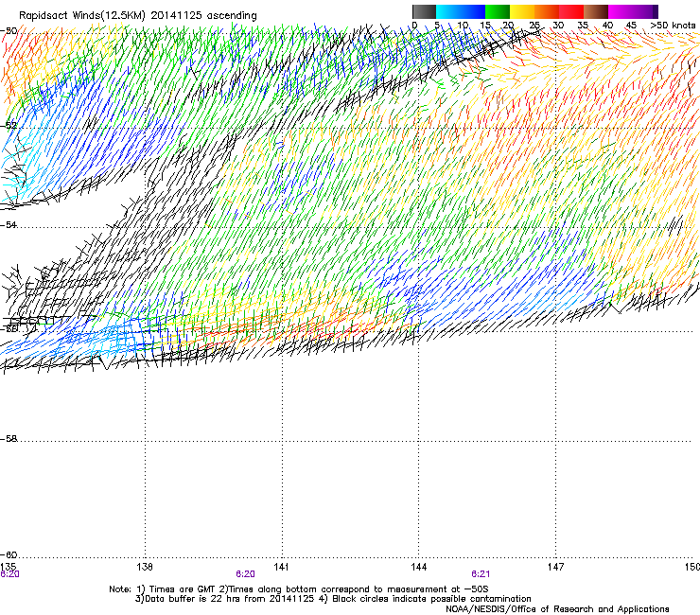Click the '>50 knots' legend label

[673, 26]
